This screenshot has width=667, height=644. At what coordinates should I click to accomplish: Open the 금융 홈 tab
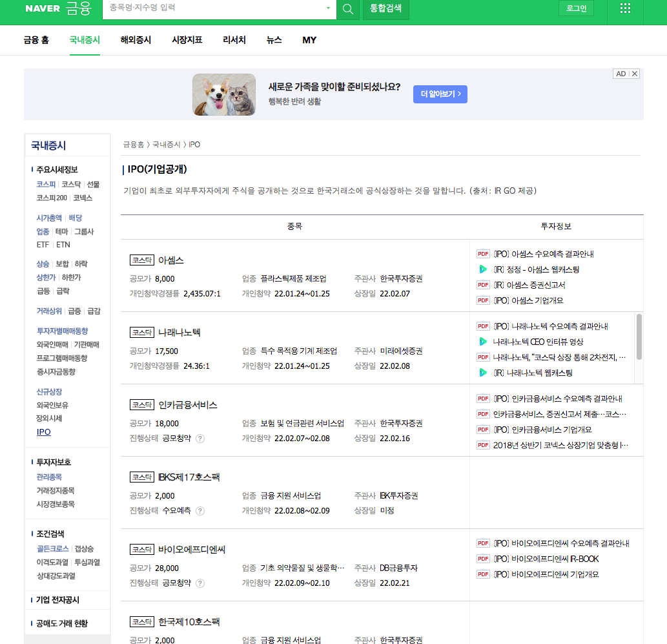coord(36,40)
